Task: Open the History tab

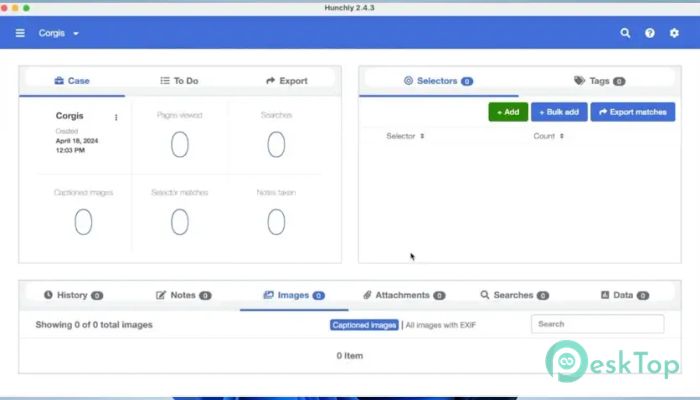Action: coord(73,295)
